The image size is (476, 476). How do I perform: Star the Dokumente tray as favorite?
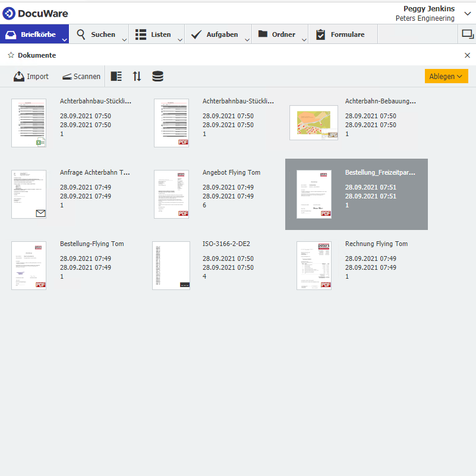click(x=11, y=55)
